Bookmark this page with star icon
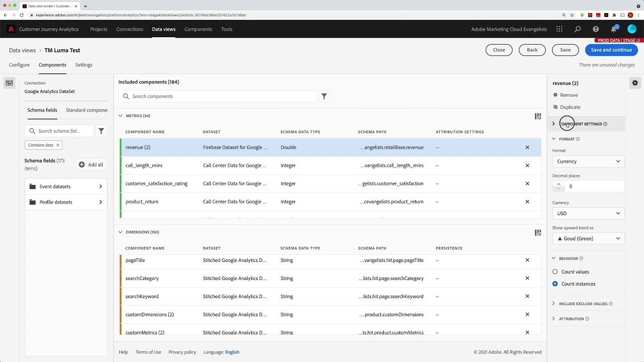 coord(572,15)
